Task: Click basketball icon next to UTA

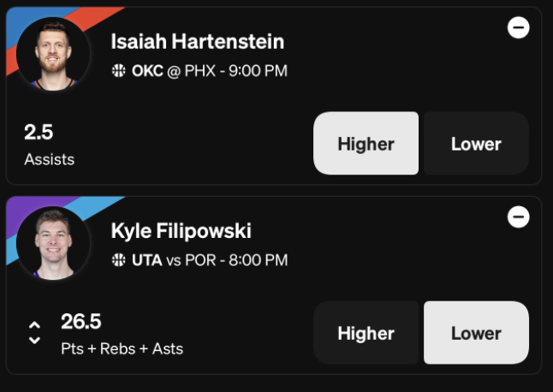Action: point(118,260)
